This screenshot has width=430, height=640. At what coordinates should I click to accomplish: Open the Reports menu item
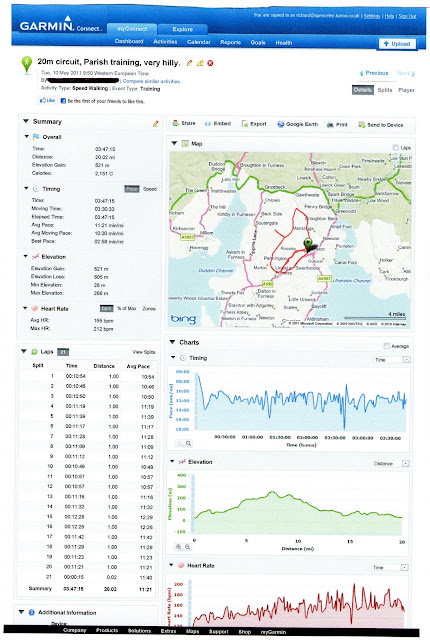pyautogui.click(x=230, y=42)
